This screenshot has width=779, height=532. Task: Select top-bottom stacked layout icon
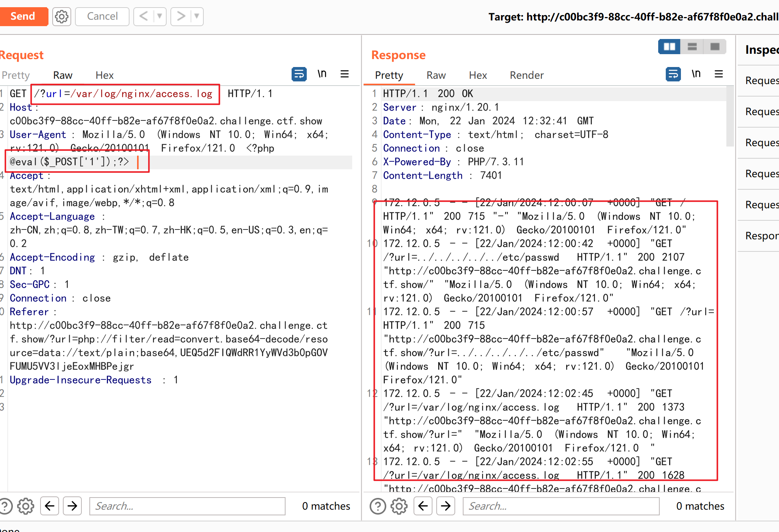click(x=692, y=47)
